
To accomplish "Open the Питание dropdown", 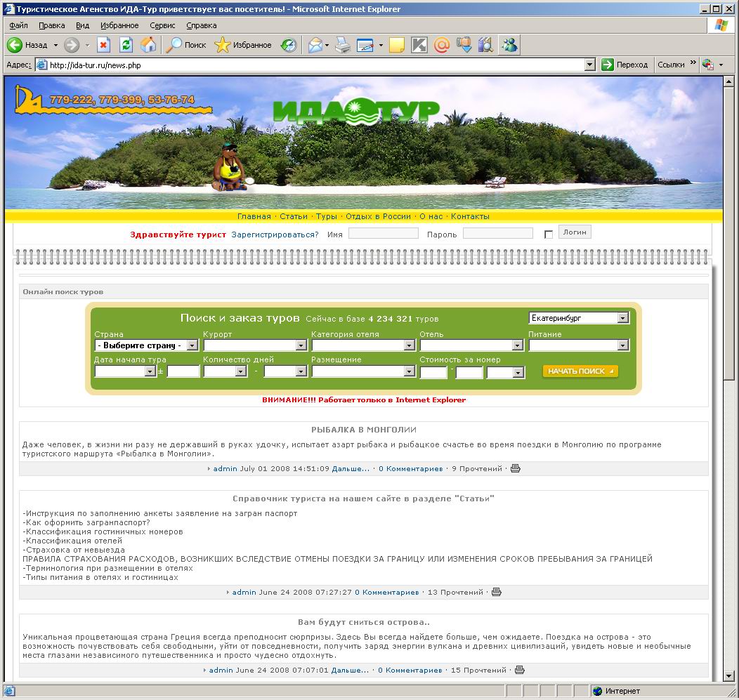I will click(579, 345).
